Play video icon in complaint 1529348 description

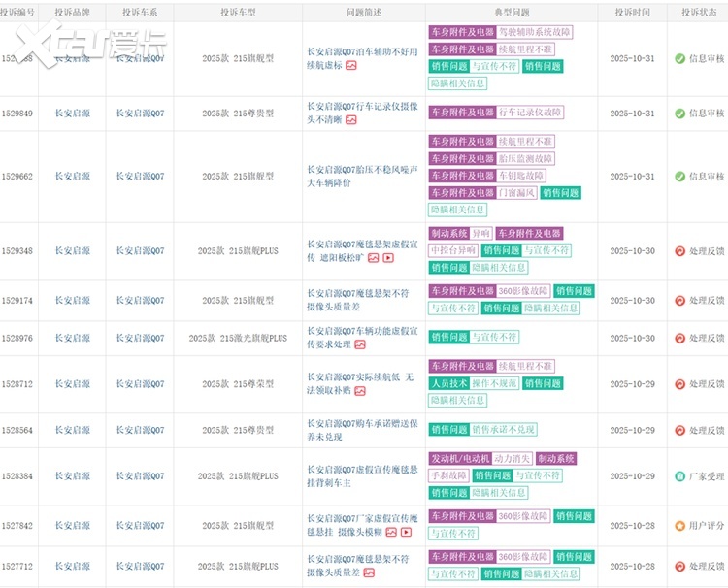point(388,258)
